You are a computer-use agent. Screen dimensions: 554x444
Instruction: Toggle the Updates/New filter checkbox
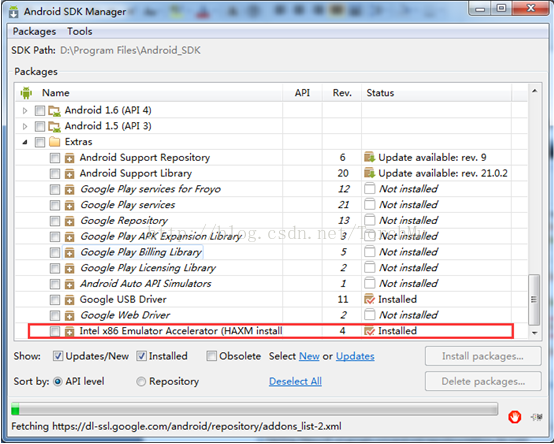click(58, 356)
